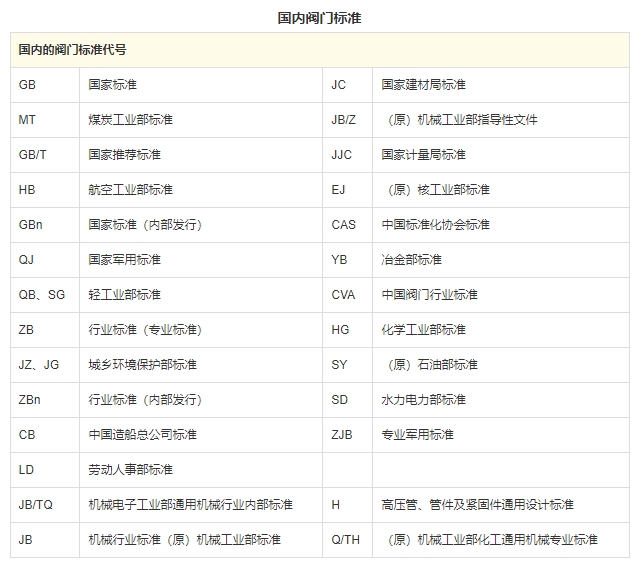Click the JB code cell in last row
643x574 pixels.
[45, 540]
